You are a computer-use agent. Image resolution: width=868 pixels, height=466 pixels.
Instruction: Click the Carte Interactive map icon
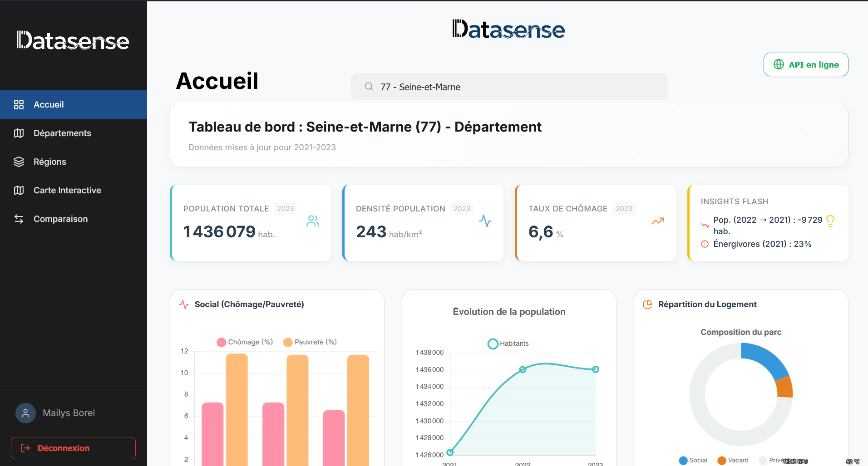[19, 191]
